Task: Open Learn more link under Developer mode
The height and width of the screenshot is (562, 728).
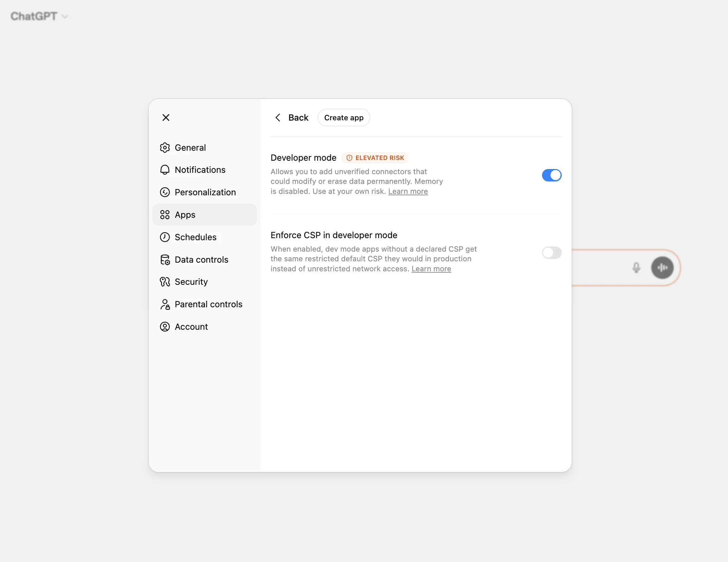Action: [x=408, y=191]
